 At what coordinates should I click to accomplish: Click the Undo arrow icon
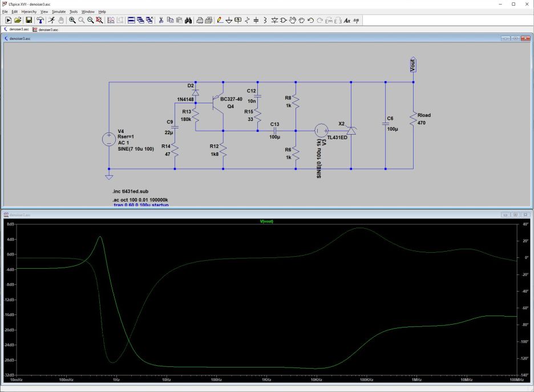(x=310, y=21)
